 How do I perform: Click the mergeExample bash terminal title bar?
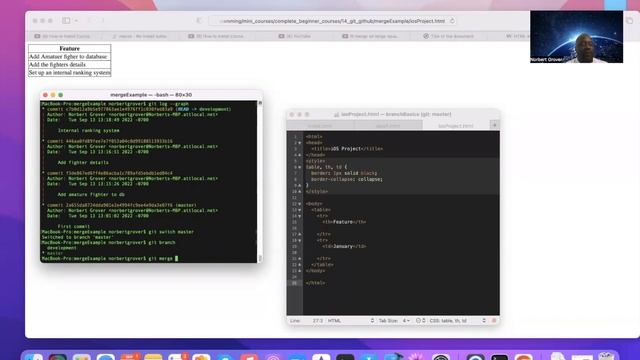coord(151,95)
